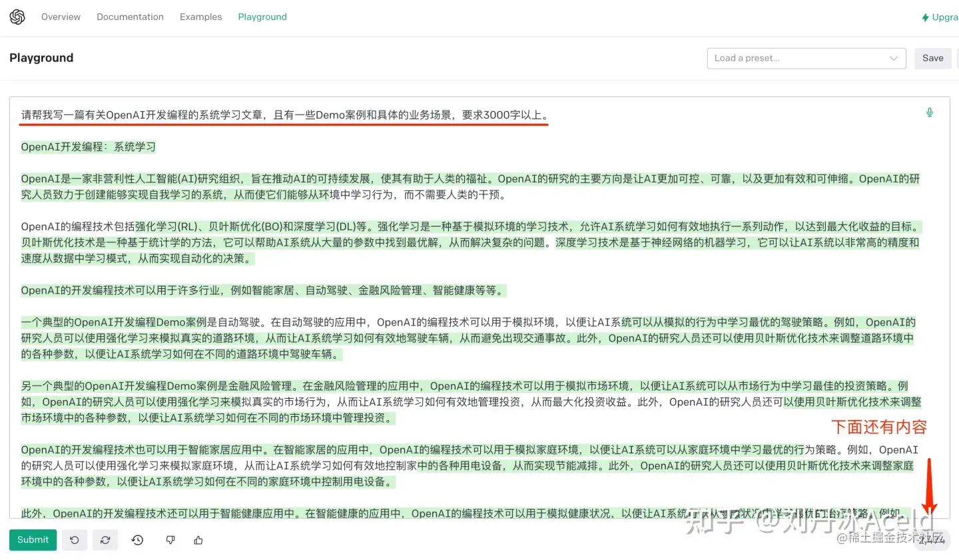Screen dimensions: 959x560
Task: Click the prompt line requesting 3000字以上
Action: click(284, 115)
